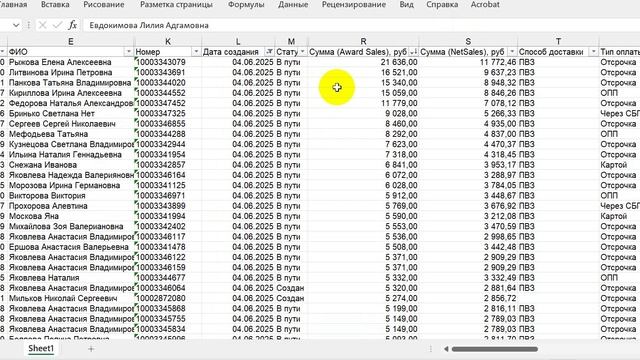Select column E header
The height and width of the screenshot is (360, 640).
pos(71,41)
